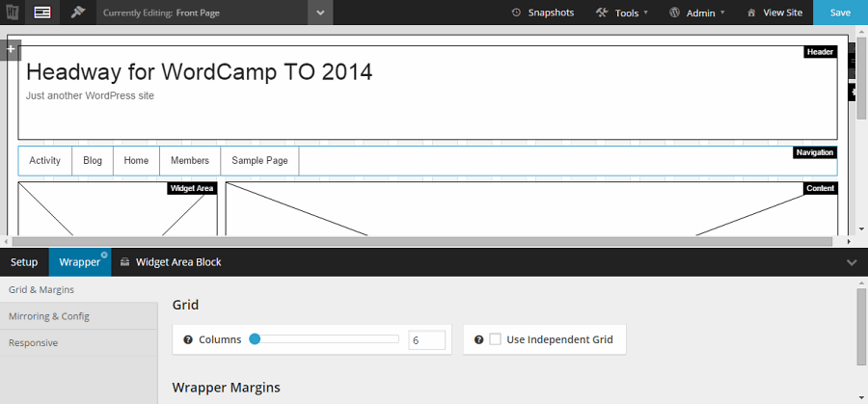
Task: Collapse the bottom options panel chevron
Action: point(851,262)
